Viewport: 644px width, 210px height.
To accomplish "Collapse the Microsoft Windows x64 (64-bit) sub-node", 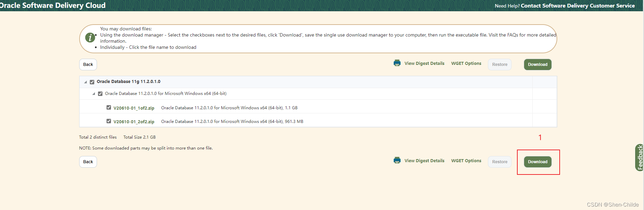I will pos(94,94).
